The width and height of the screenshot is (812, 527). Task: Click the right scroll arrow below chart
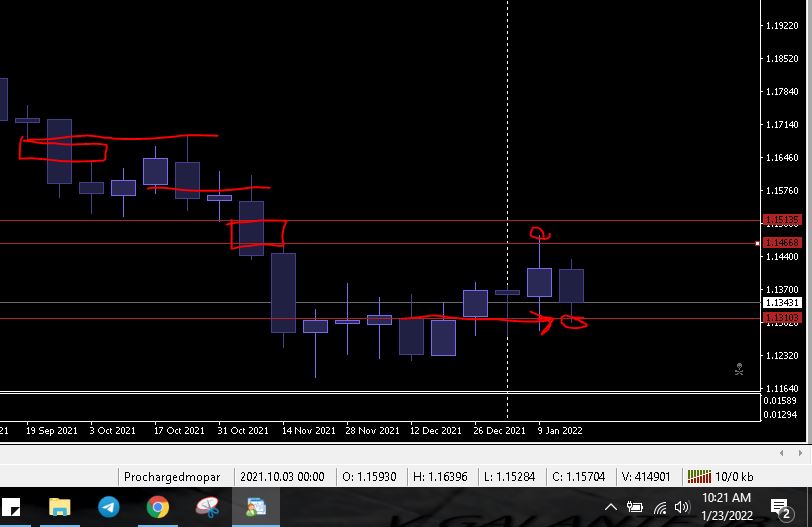[x=800, y=453]
